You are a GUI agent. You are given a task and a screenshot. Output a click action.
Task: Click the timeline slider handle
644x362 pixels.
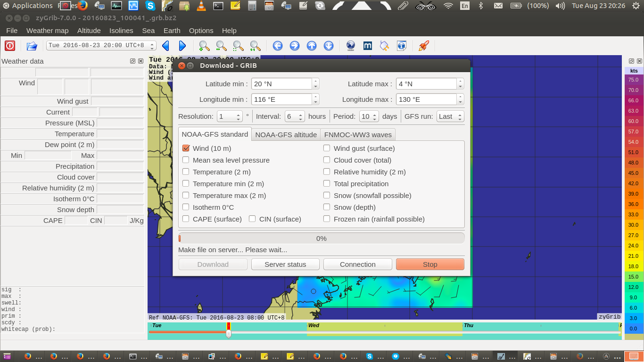click(229, 334)
